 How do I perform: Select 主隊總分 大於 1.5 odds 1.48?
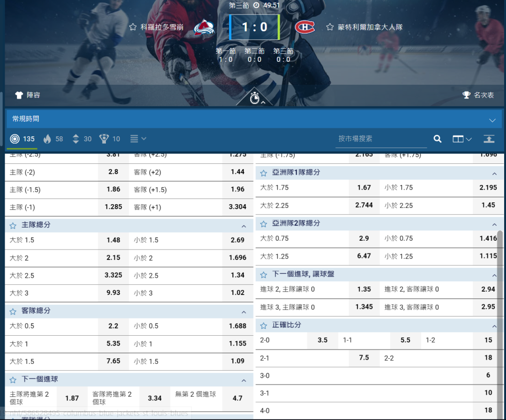pyautogui.click(x=113, y=240)
